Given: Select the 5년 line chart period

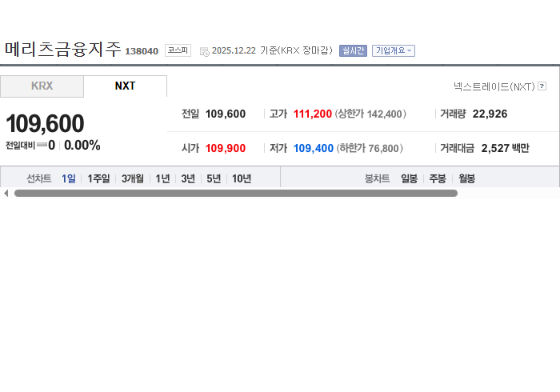Looking at the screenshot, I should point(214,178).
